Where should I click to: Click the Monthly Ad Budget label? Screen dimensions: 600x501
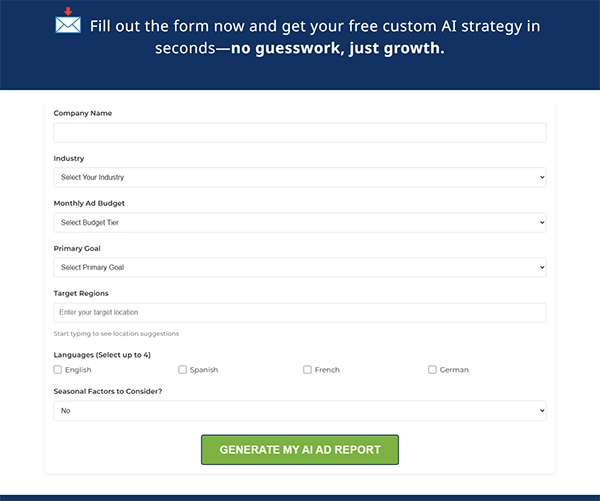click(x=90, y=203)
